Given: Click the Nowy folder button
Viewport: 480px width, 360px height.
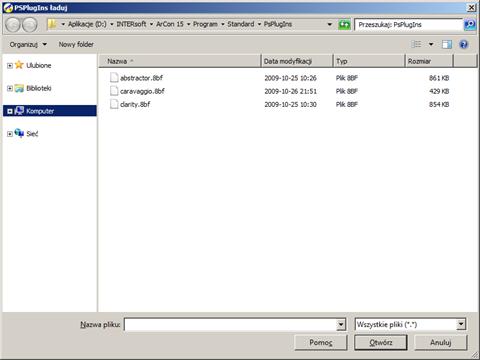Looking at the screenshot, I should tap(76, 44).
